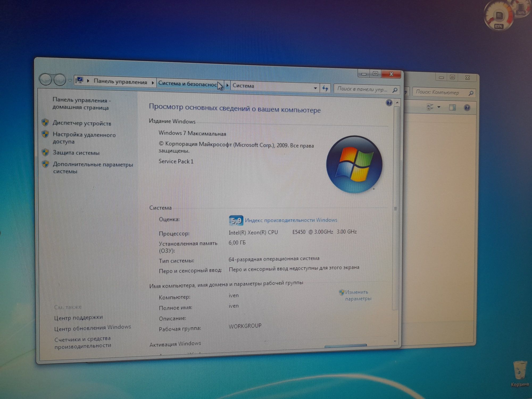
Task: Open help via blue question mark icon
Action: pyautogui.click(x=389, y=103)
